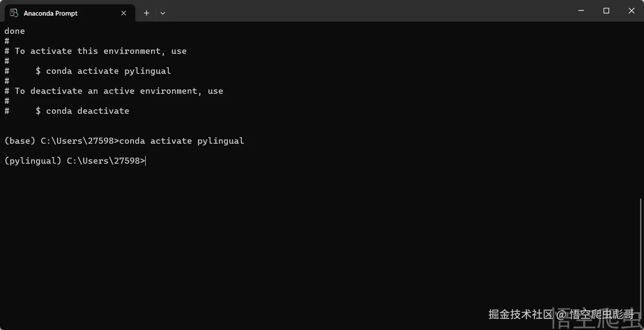Click the "(base)" environment label
The image size is (644, 330).
[20, 141]
